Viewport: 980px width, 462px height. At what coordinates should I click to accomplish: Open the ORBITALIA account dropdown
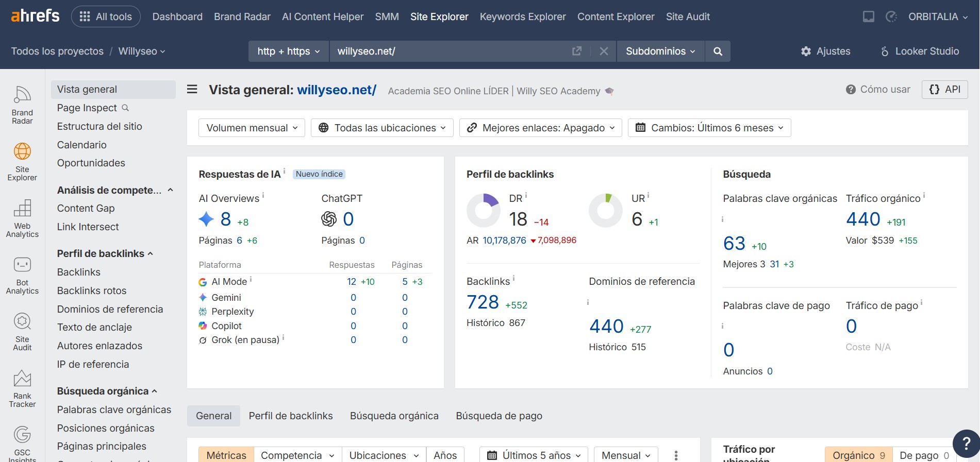pyautogui.click(x=938, y=16)
